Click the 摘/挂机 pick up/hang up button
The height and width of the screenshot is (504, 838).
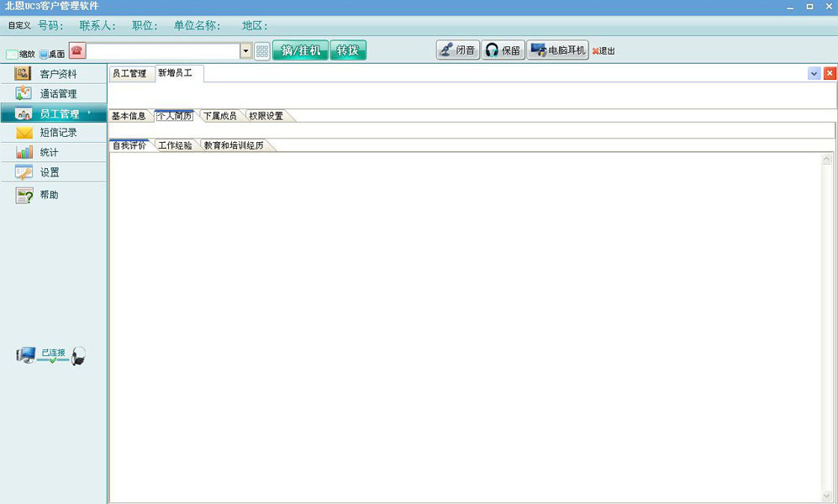tap(300, 50)
